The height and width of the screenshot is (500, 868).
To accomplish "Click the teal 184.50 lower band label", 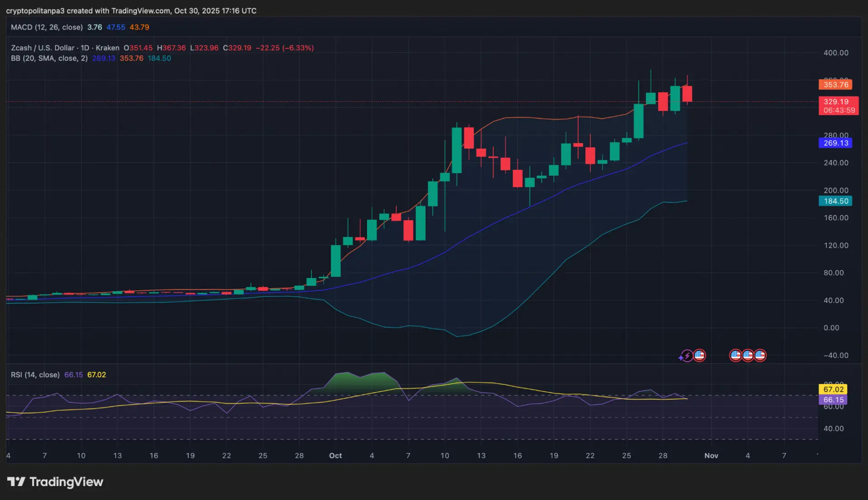I will point(835,201).
